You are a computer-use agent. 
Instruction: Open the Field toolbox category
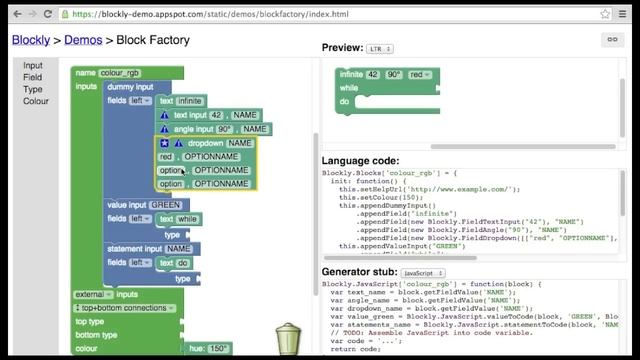[32, 77]
